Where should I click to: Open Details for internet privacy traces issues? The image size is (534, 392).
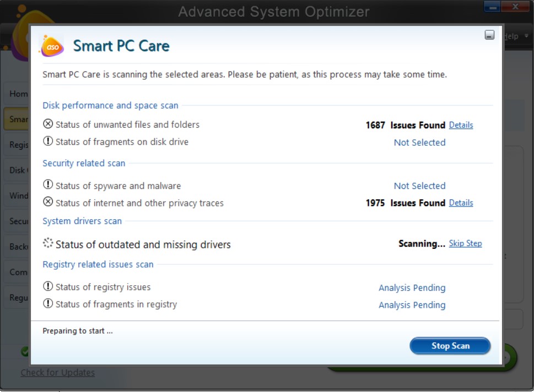click(461, 203)
